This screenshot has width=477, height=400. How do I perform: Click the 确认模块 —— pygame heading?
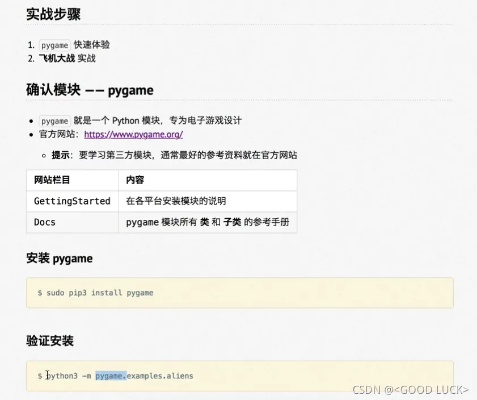pyautogui.click(x=90, y=90)
